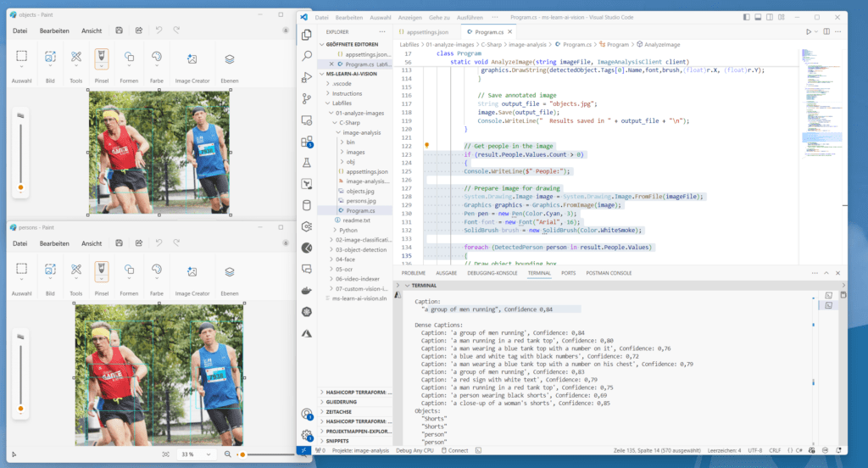This screenshot has width=868, height=468.
Task: Click the brush size slider handle in persons Paint
Action: coord(20,409)
